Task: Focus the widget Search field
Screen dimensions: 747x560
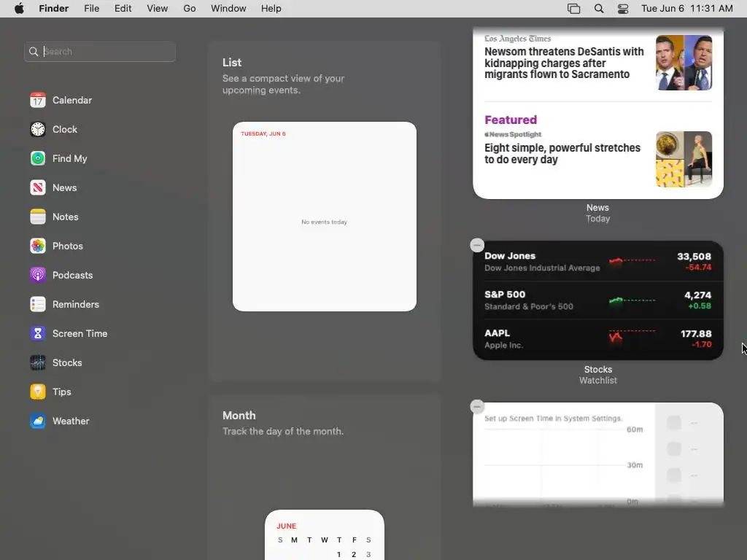Action: pos(100,52)
